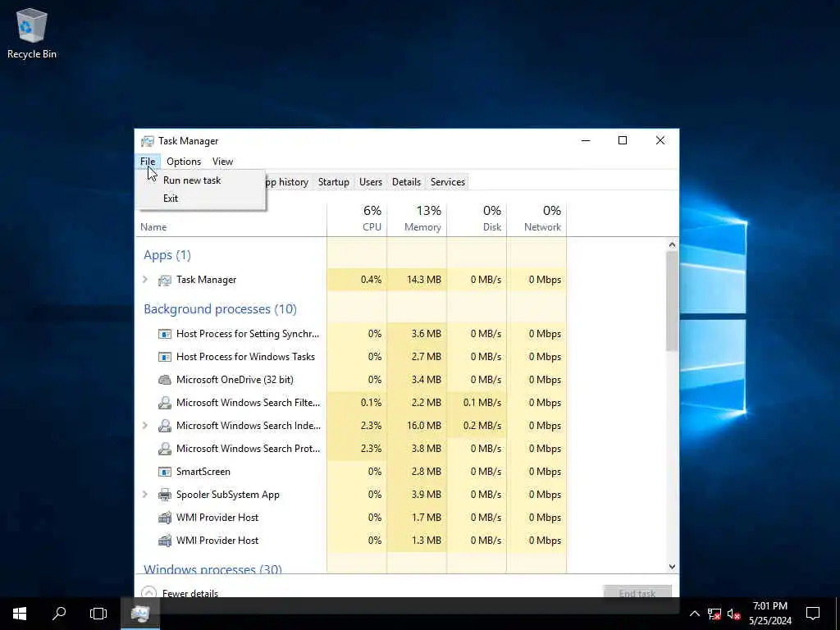Expand the Task Manager app row
This screenshot has height=630, width=840.
pyautogui.click(x=145, y=280)
